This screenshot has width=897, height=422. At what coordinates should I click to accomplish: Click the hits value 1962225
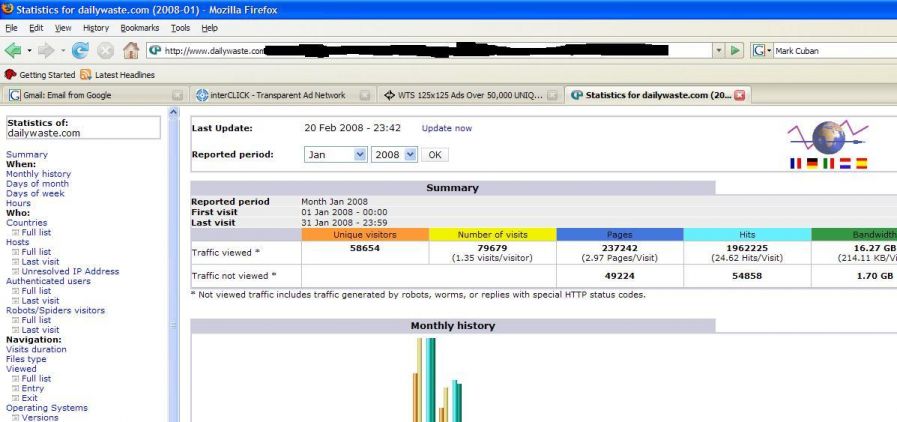[747, 248]
